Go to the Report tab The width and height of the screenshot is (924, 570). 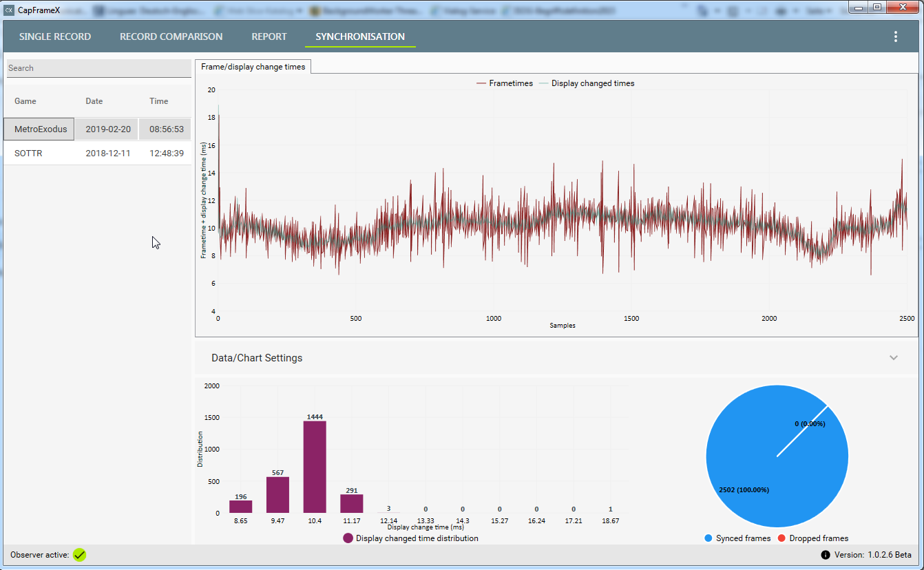pyautogui.click(x=269, y=36)
